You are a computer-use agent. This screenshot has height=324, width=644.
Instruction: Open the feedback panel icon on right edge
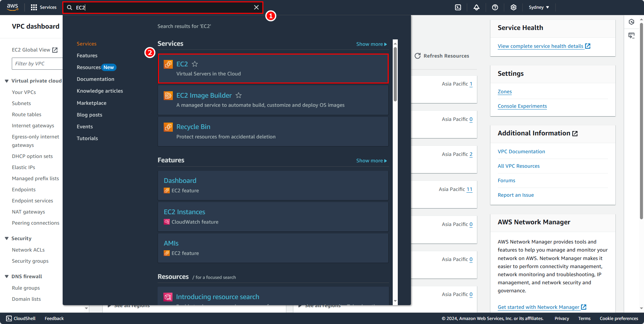point(632,35)
